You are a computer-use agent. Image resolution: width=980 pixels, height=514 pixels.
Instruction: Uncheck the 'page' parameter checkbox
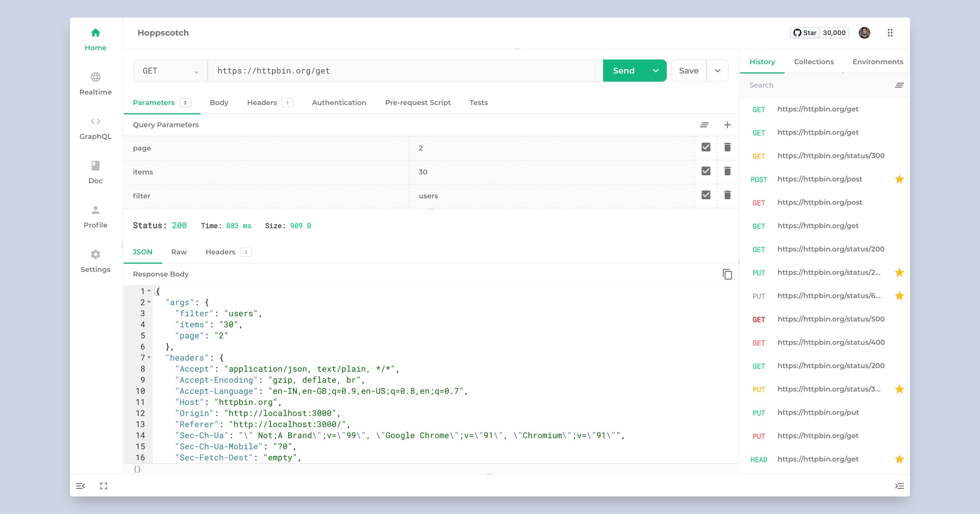coord(706,147)
